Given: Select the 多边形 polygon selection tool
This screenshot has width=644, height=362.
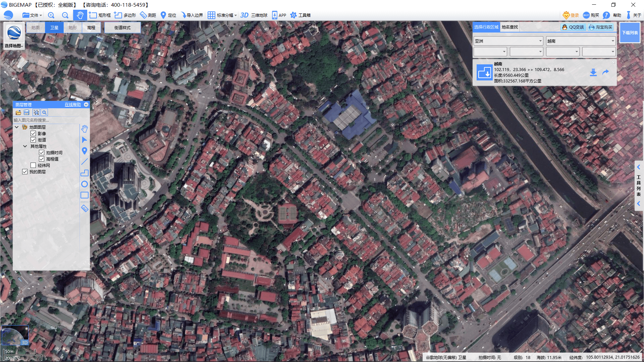Looking at the screenshot, I should (x=125, y=15).
